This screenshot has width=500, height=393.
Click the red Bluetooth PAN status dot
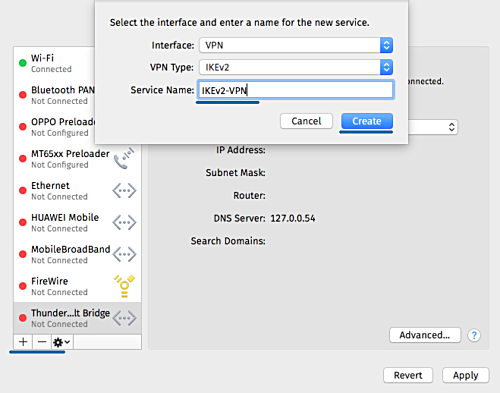tap(23, 95)
